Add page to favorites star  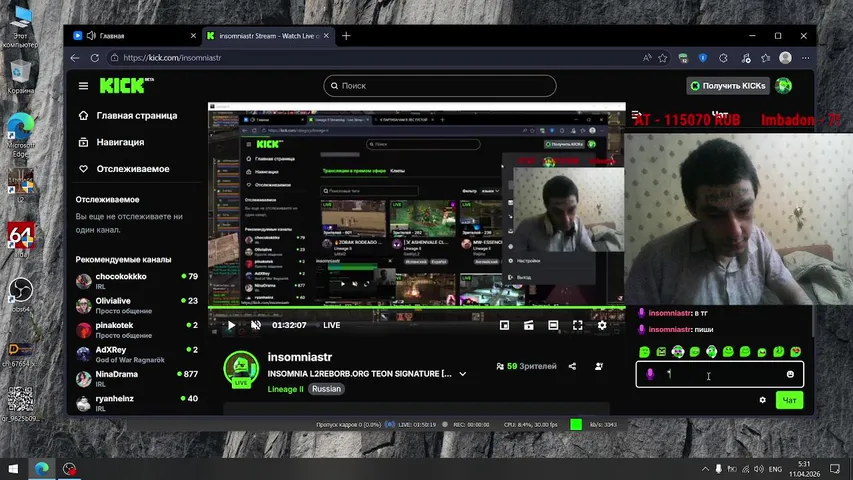(x=663, y=58)
